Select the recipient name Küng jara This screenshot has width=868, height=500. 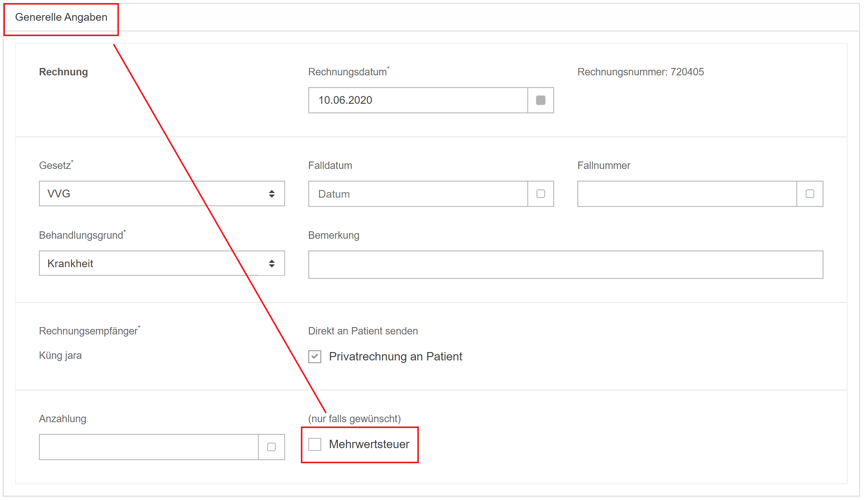(x=61, y=355)
